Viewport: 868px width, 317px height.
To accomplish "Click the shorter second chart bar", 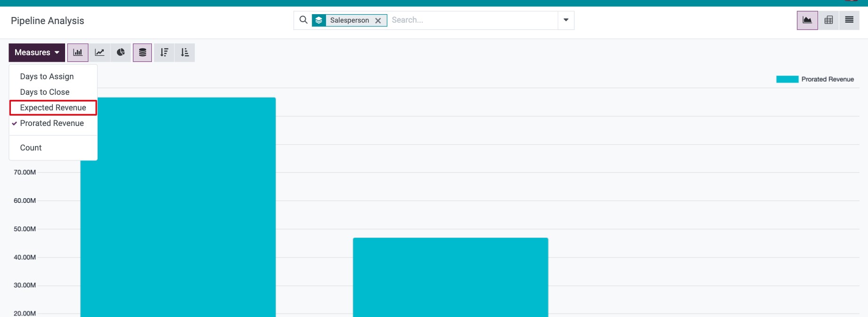I will tap(451, 277).
